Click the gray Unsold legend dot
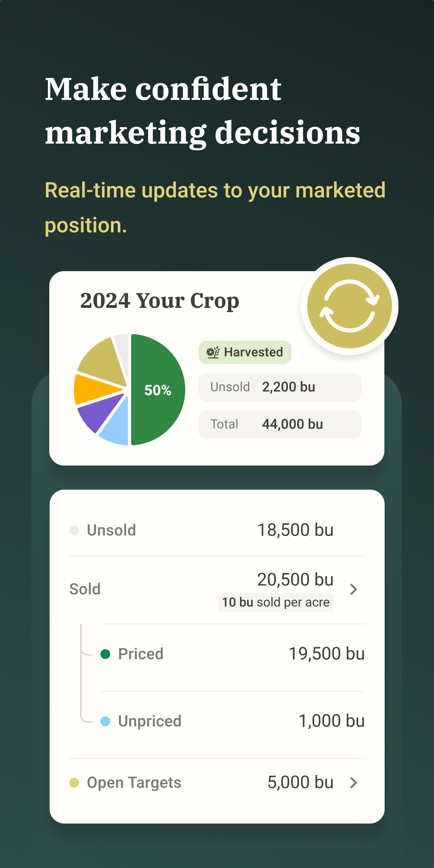Screen dimensions: 434x868 (x=74, y=530)
